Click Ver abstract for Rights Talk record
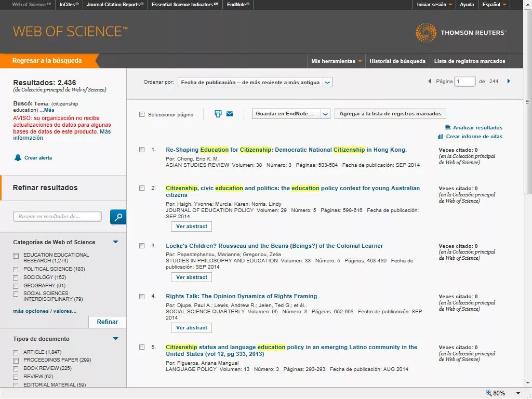 tap(191, 328)
